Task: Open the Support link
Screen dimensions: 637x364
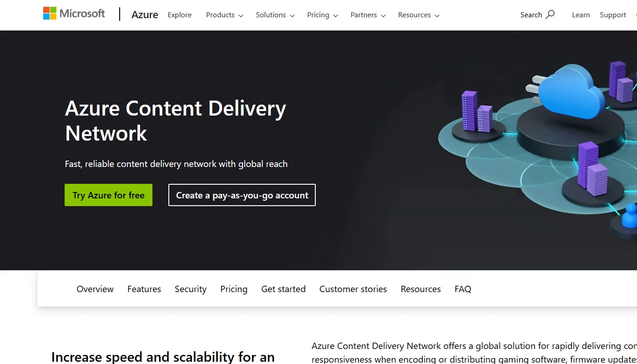Action: click(613, 15)
